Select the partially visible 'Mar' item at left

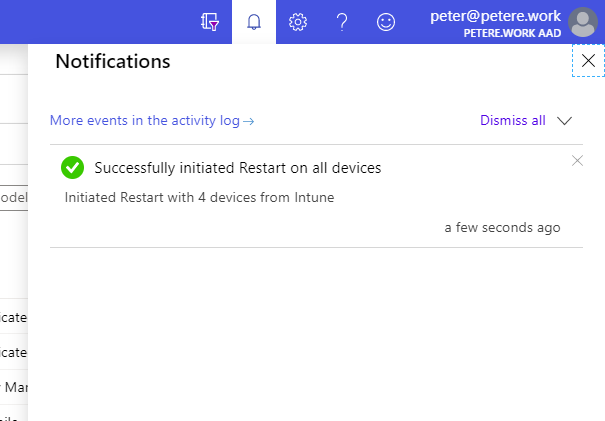[x=13, y=386]
